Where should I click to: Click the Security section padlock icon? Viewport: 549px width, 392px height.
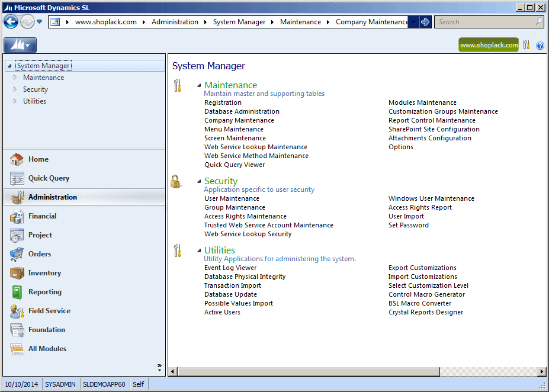pos(175,182)
